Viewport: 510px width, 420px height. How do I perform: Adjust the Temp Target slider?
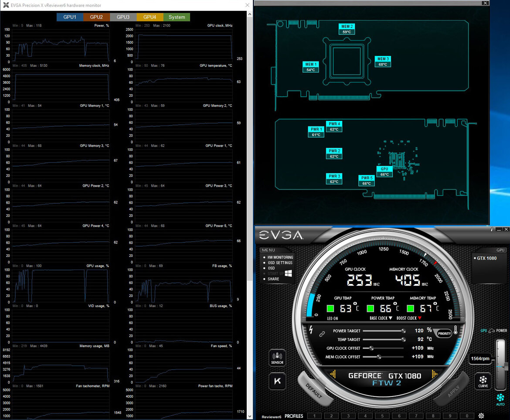click(384, 339)
